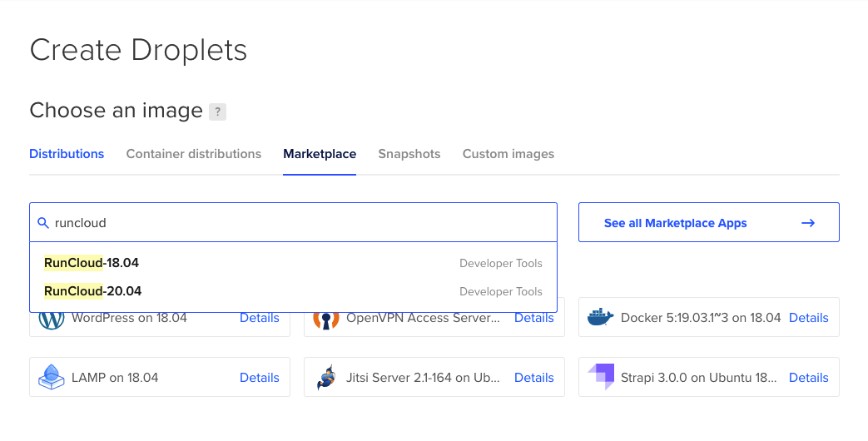Click the search magnifier icon

(43, 223)
